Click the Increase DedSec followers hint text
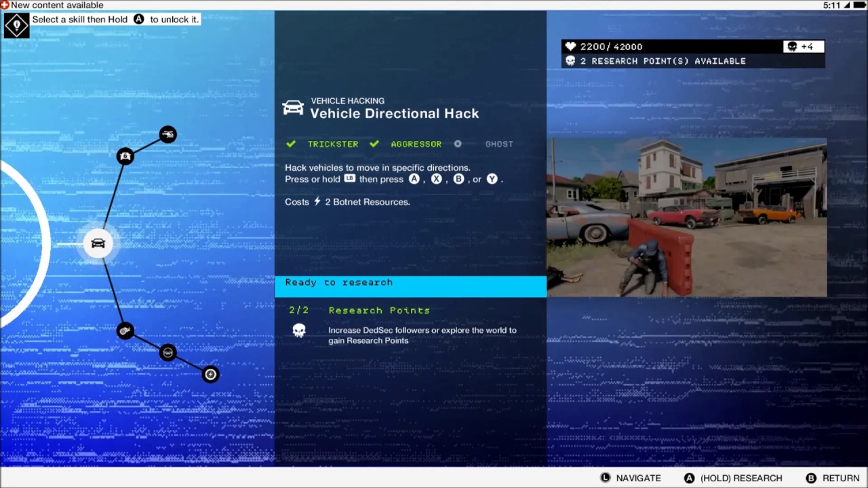868x488 pixels. click(x=422, y=335)
